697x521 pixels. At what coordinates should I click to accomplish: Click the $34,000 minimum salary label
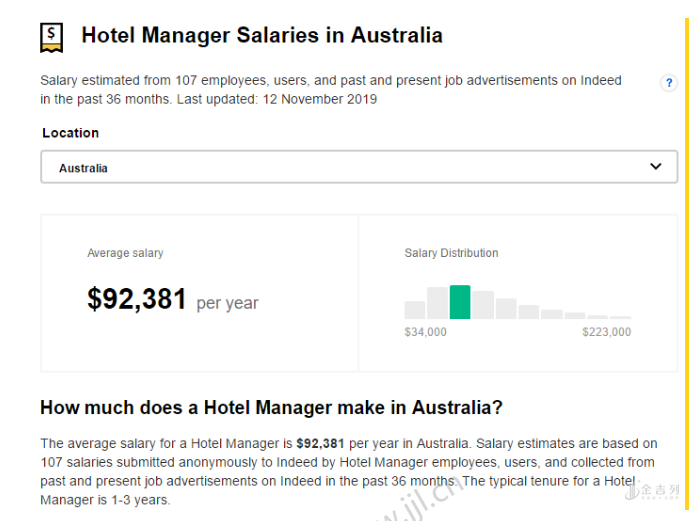tap(425, 332)
